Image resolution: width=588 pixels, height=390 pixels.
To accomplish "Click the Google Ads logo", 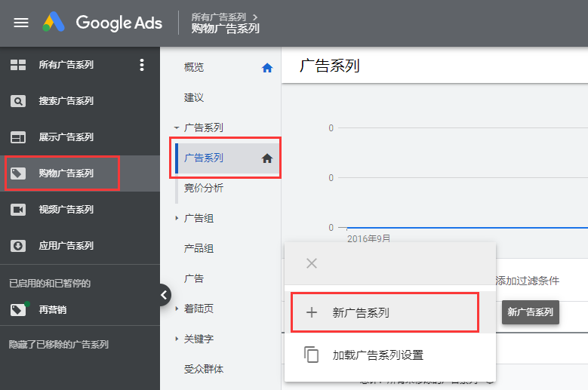I will click(x=102, y=23).
